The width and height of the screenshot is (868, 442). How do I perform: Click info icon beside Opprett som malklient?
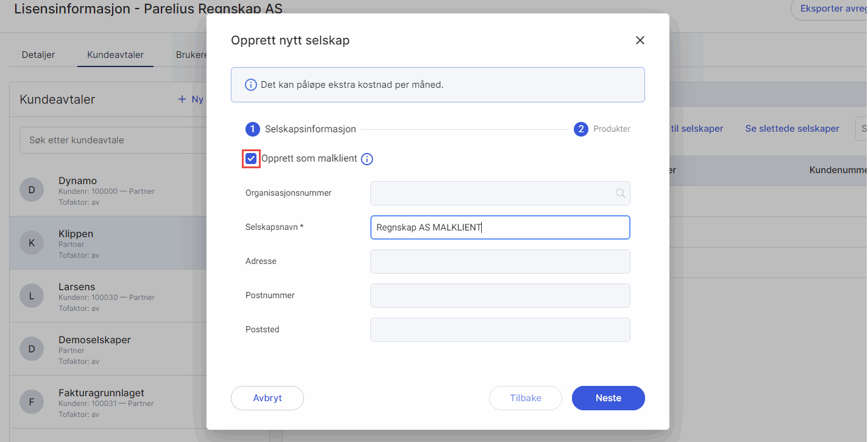[x=367, y=159]
